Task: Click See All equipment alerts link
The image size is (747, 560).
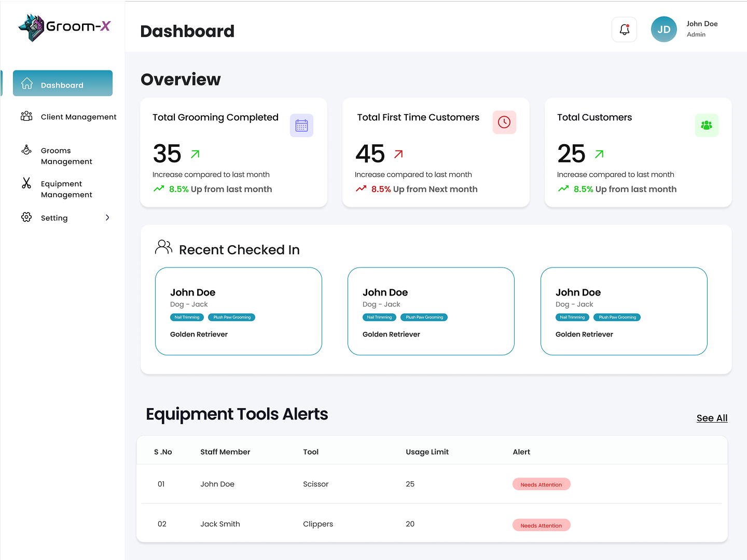Action: 712,418
